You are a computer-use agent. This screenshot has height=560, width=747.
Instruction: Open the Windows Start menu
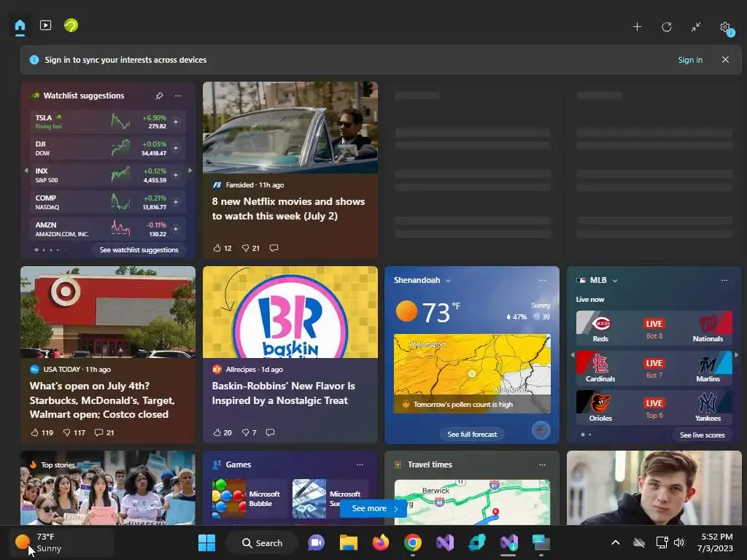(x=206, y=542)
